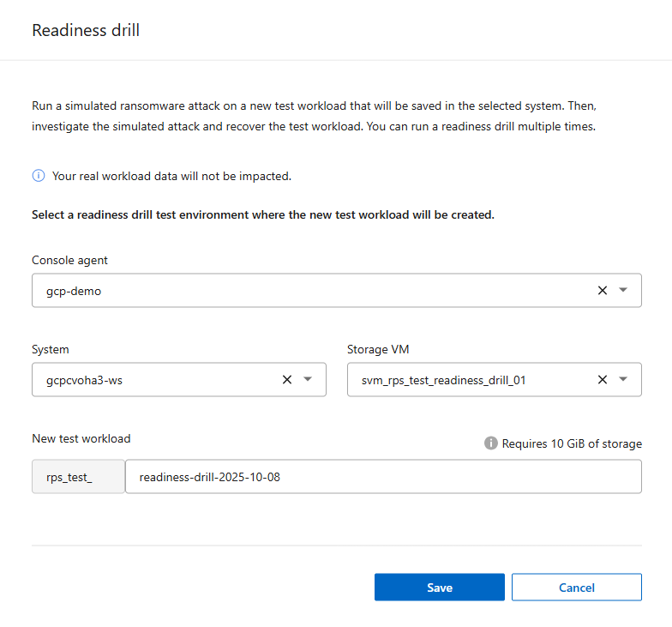672x627 pixels.
Task: Click the New test workload label
Action: tap(81, 438)
